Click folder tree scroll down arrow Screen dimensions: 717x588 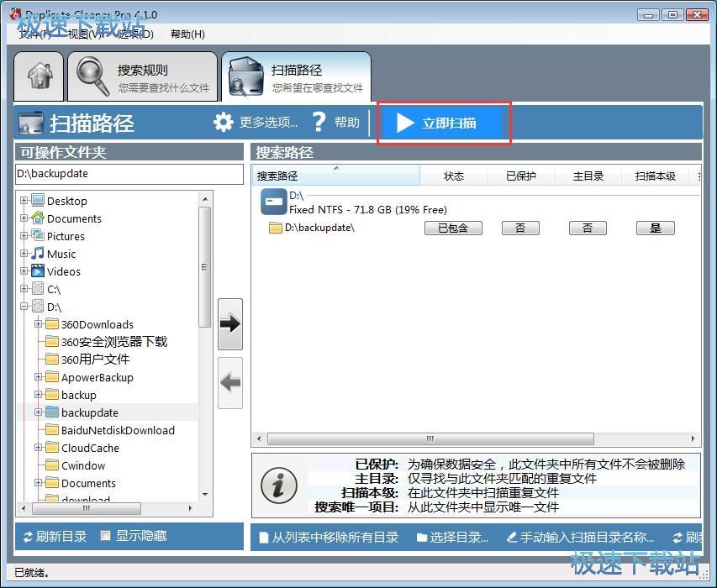click(205, 494)
